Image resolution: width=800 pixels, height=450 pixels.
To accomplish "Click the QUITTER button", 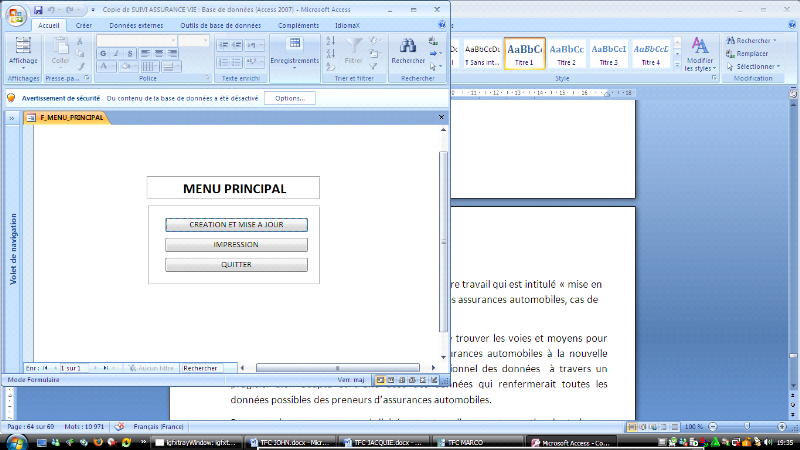I will tap(236, 264).
